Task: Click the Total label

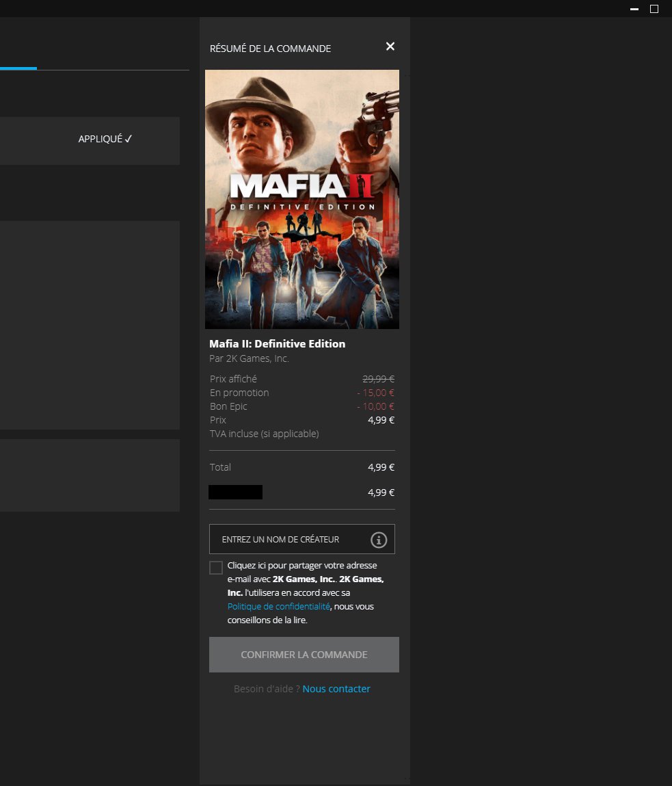Action: (x=221, y=467)
